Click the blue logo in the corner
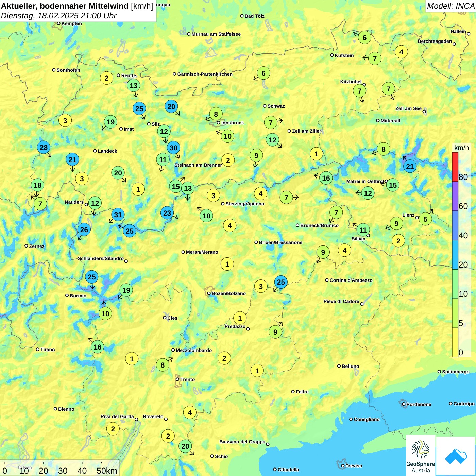This screenshot has height=476, width=476. click(x=456, y=456)
